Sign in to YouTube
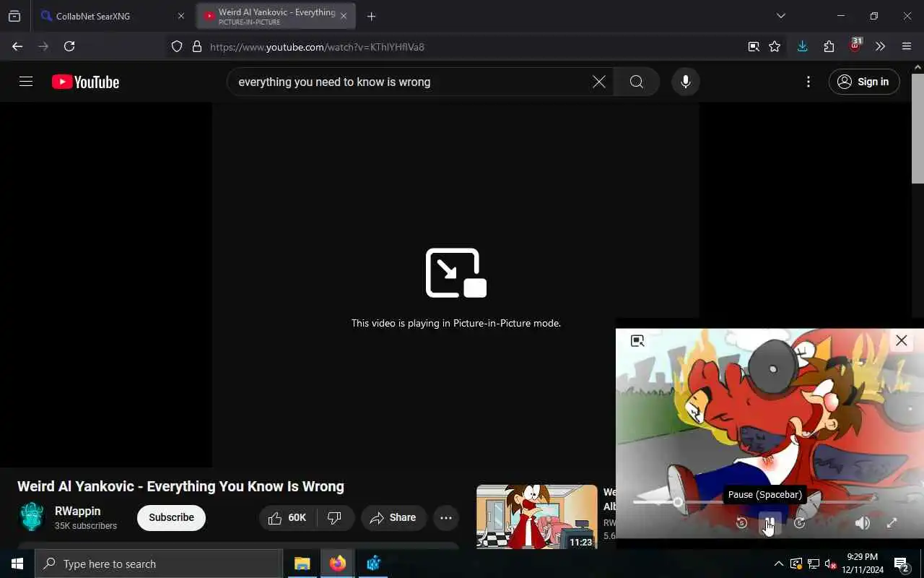Screen dimensions: 924x578 pyautogui.click(x=864, y=82)
